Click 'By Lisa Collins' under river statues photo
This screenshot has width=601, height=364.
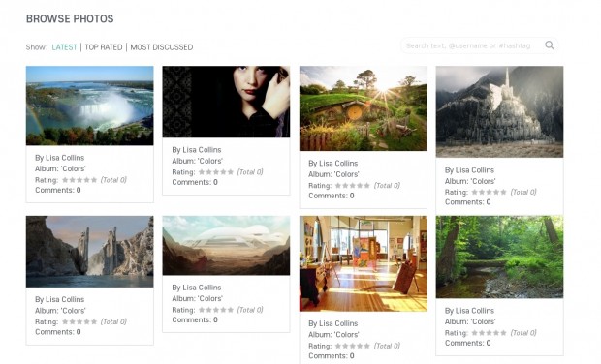(x=59, y=299)
